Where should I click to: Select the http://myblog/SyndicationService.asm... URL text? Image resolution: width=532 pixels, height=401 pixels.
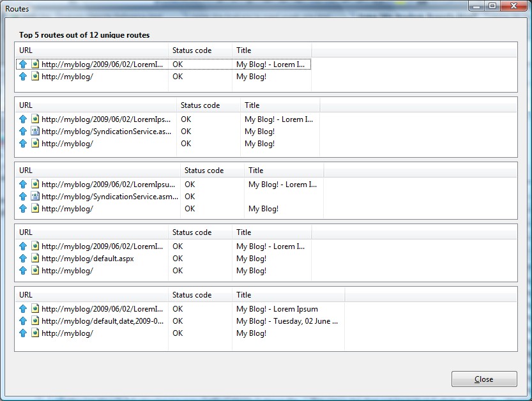click(x=110, y=197)
